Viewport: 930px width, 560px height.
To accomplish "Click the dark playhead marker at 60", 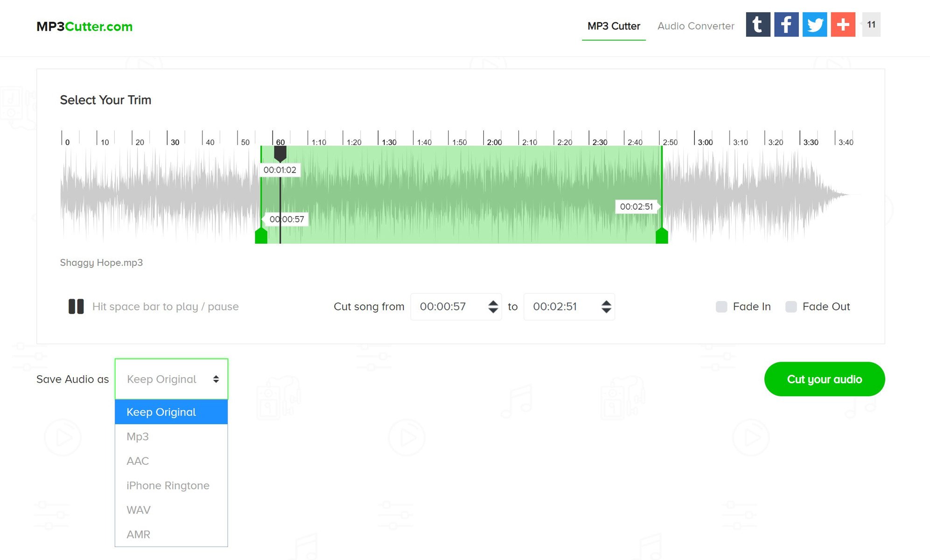I will tap(280, 154).
